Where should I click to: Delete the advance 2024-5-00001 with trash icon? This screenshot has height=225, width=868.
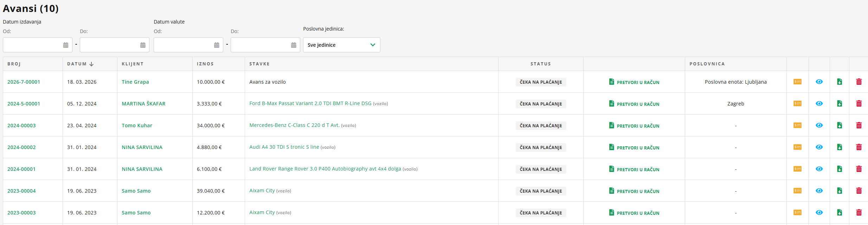pyautogui.click(x=859, y=104)
